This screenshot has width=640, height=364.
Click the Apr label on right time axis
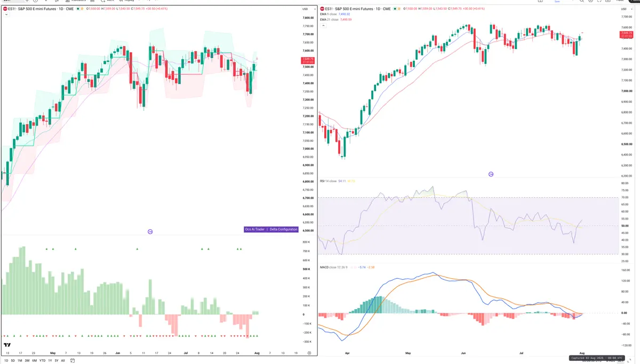348,353
